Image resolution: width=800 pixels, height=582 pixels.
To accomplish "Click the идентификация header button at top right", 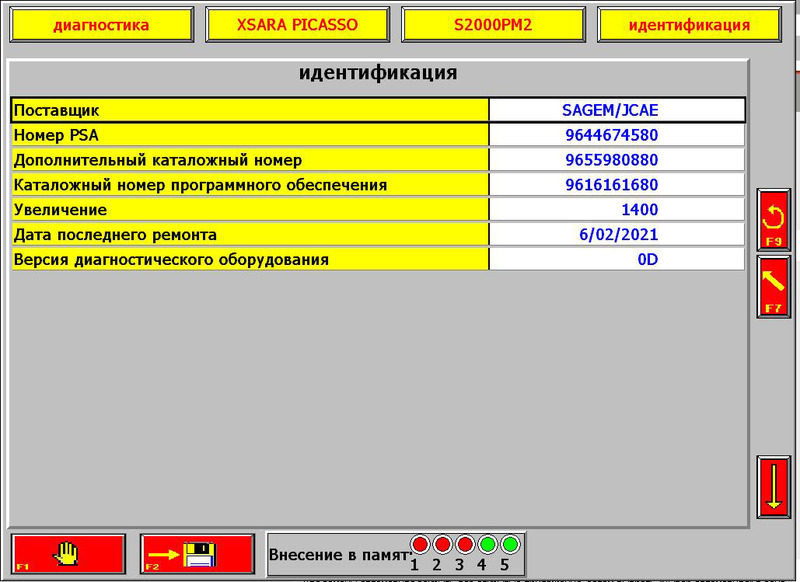I will tap(689, 24).
